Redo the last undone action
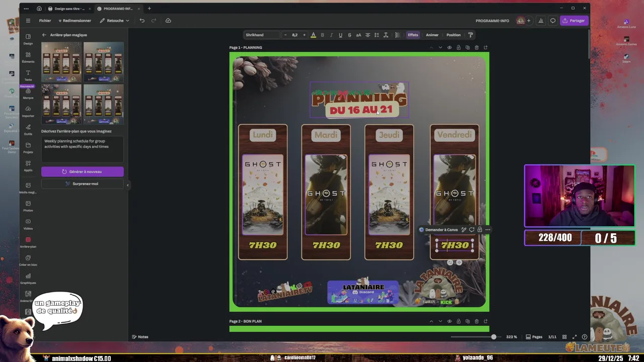The image size is (644, 362). 153,21
